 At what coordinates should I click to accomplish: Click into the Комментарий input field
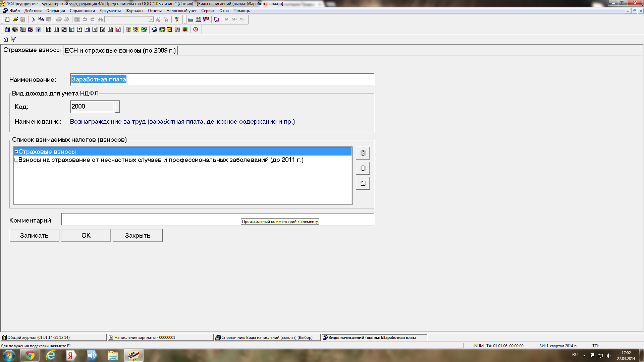point(151,220)
